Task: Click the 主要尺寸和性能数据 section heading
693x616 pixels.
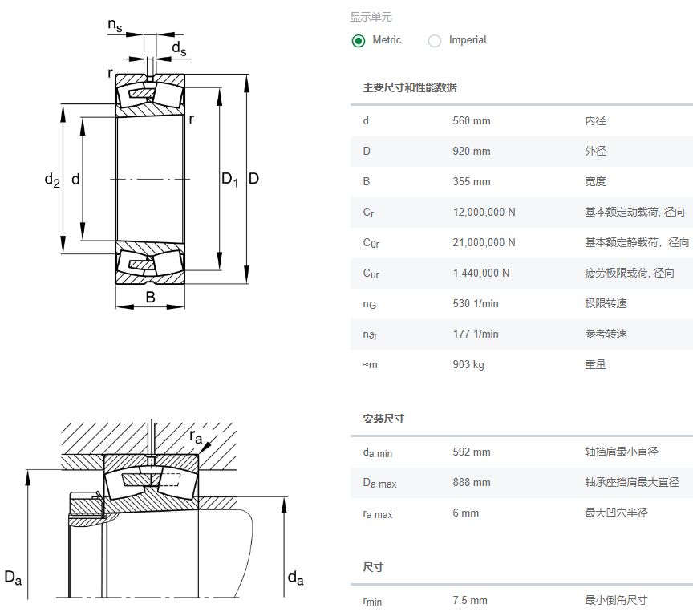Action: pos(410,87)
